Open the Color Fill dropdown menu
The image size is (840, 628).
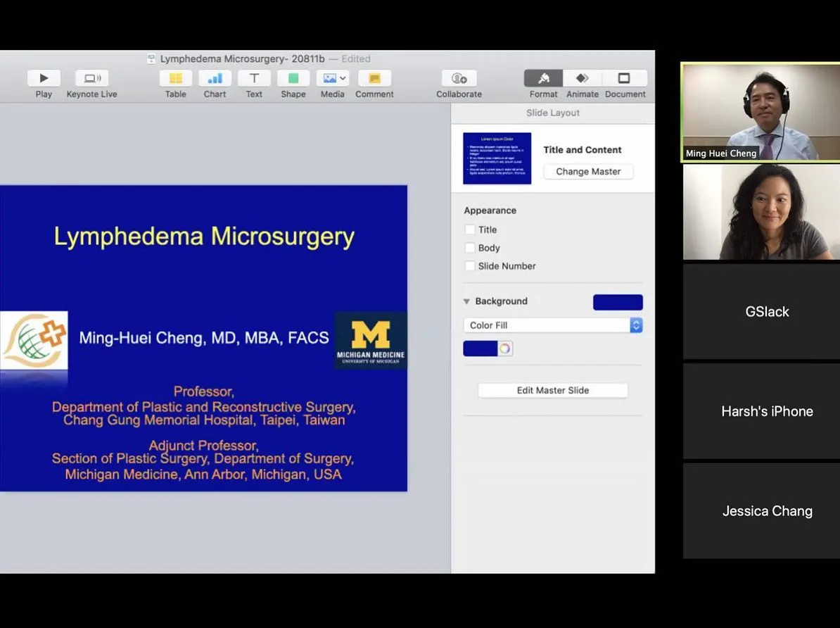(x=552, y=325)
